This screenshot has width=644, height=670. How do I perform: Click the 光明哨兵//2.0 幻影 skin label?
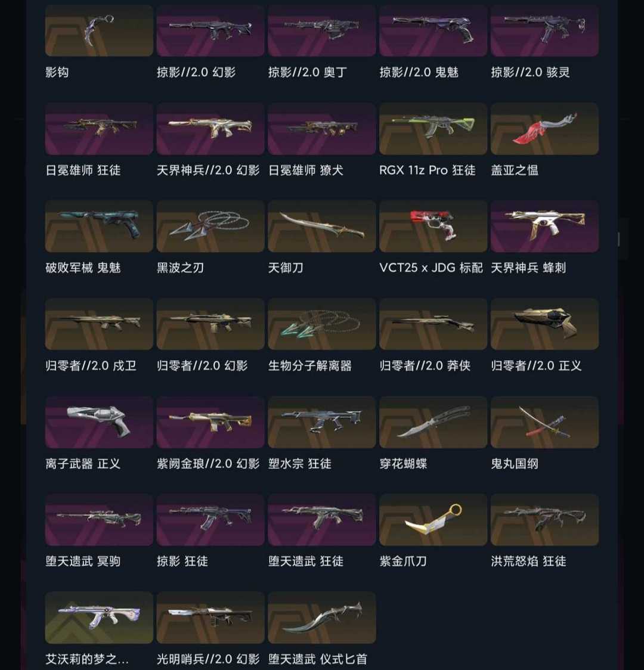pyautogui.click(x=208, y=659)
